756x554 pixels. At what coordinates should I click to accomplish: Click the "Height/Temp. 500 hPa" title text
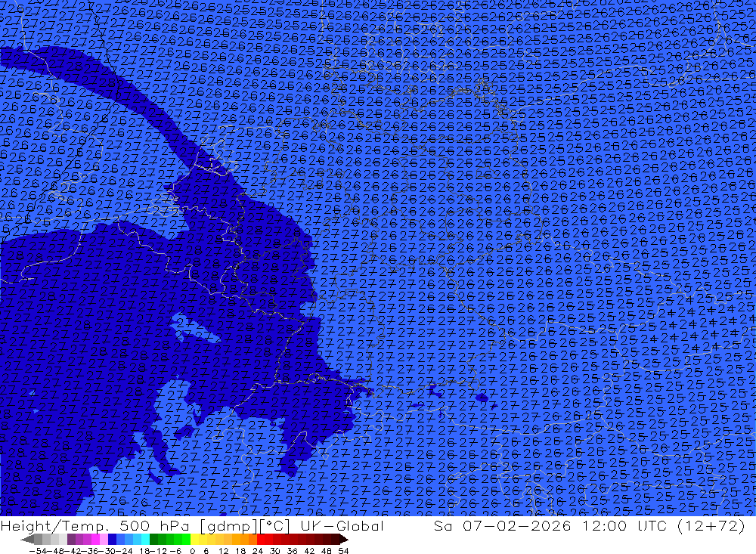96,525
